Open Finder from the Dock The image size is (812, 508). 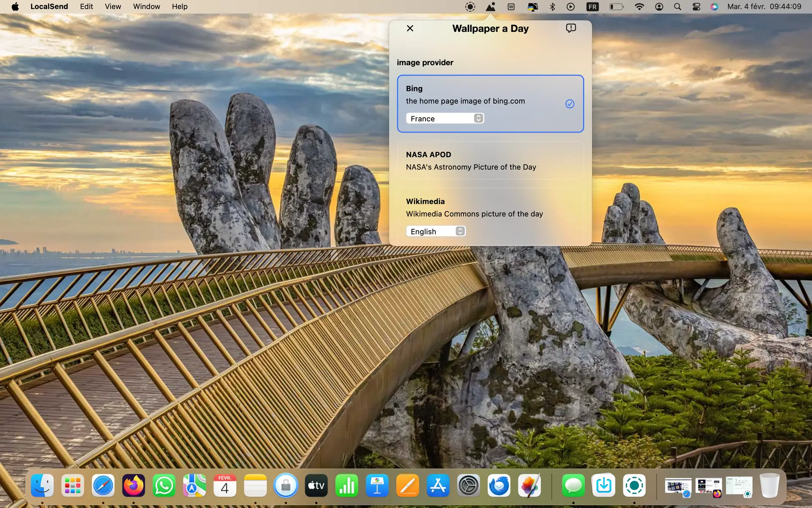point(42,485)
